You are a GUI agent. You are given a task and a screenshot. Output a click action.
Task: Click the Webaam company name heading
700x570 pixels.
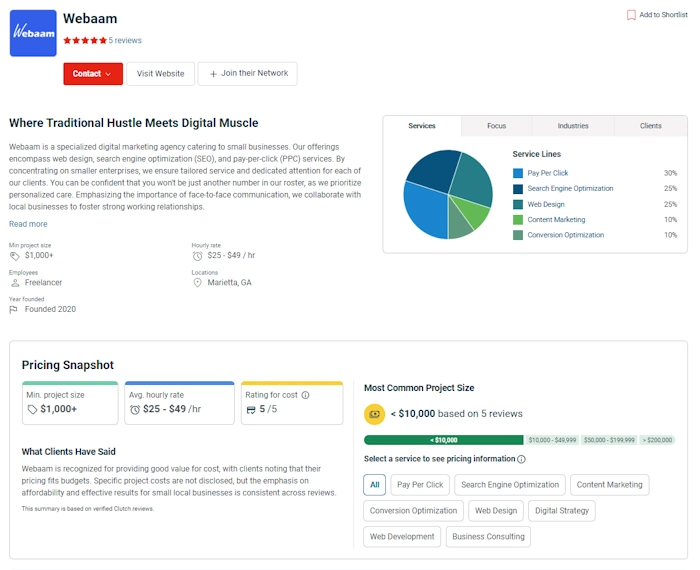90,19
